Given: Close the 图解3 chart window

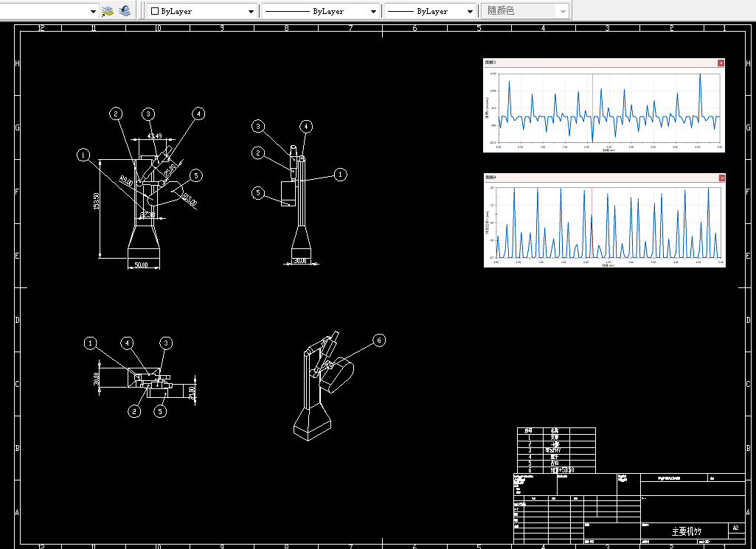Looking at the screenshot, I should [x=721, y=63].
